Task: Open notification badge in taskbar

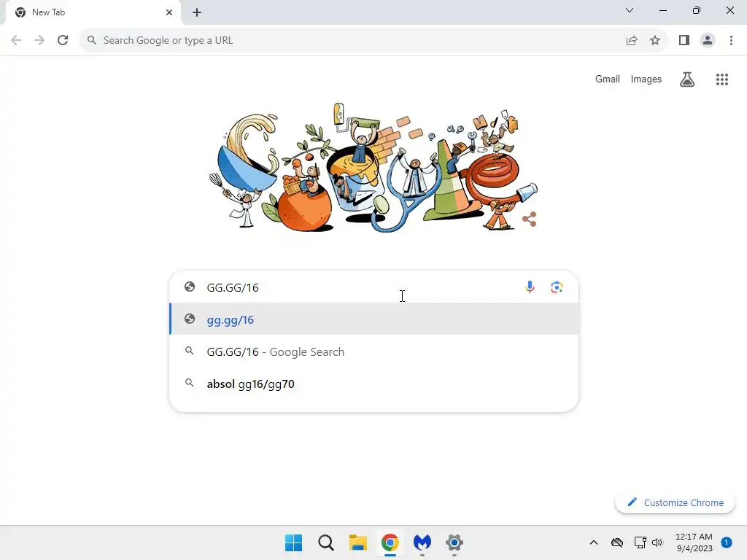Action: click(x=727, y=542)
